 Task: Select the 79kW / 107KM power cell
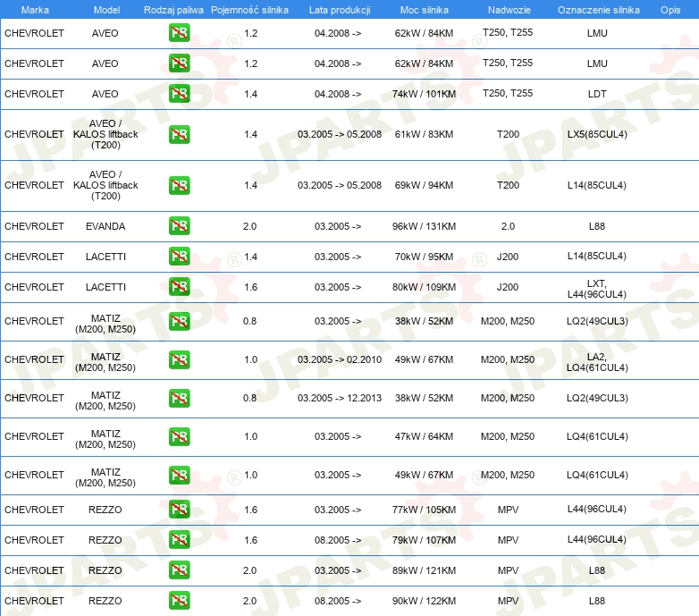click(x=424, y=540)
